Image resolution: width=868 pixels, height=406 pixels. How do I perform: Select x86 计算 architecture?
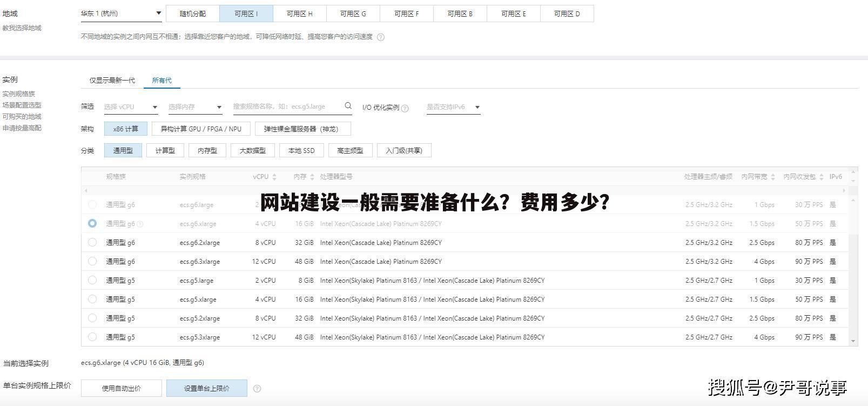tap(126, 129)
